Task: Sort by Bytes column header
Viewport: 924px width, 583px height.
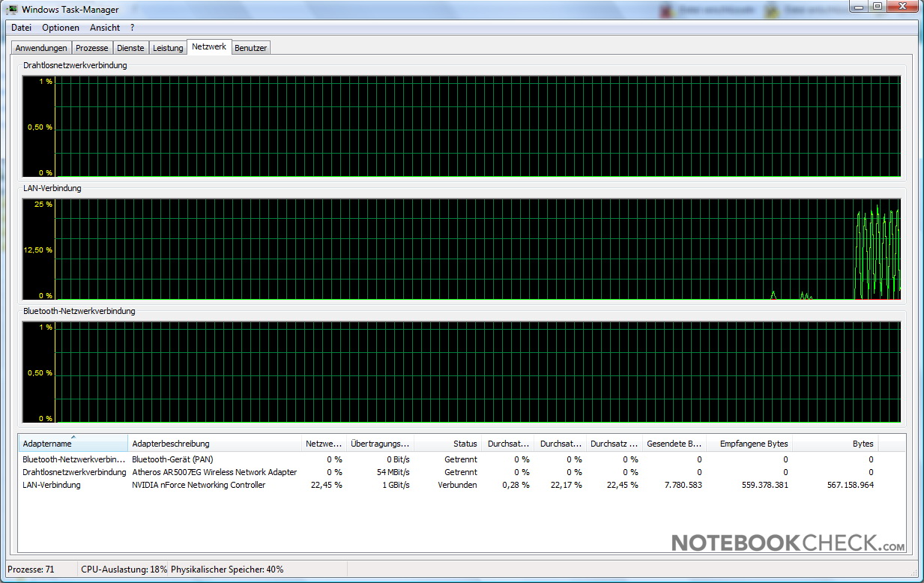Action: (x=835, y=444)
